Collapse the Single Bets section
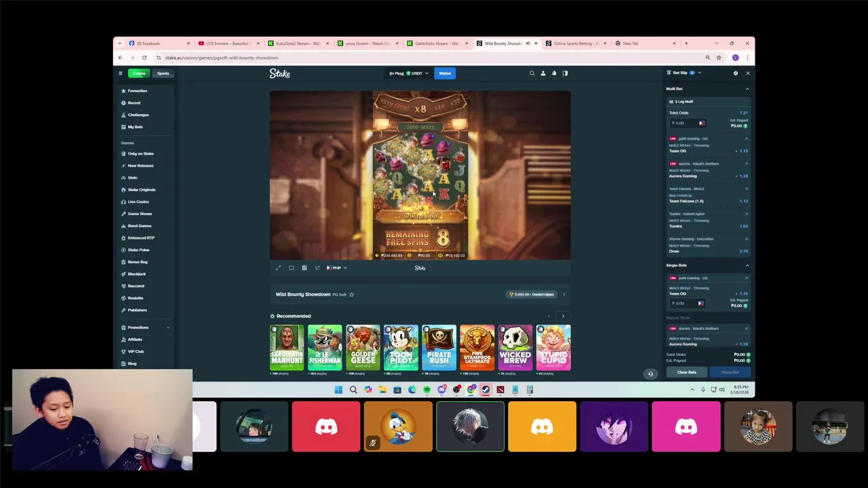 coord(747,266)
